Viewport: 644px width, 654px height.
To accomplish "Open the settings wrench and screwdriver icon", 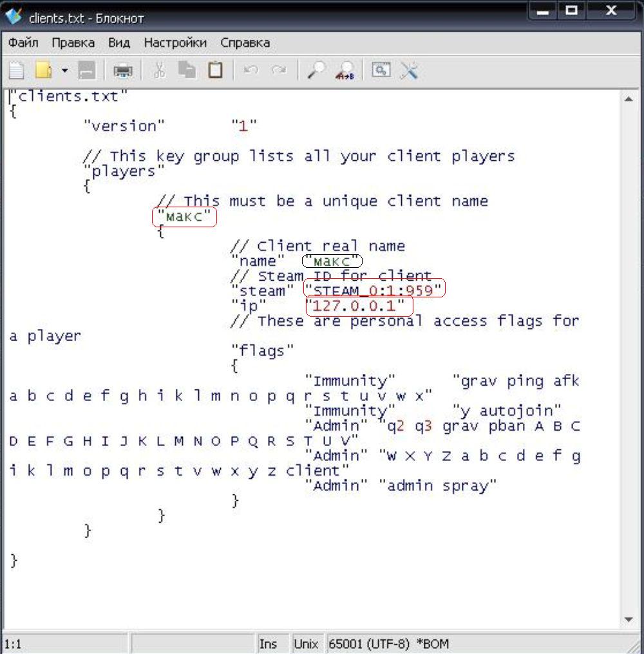I will coord(410,70).
